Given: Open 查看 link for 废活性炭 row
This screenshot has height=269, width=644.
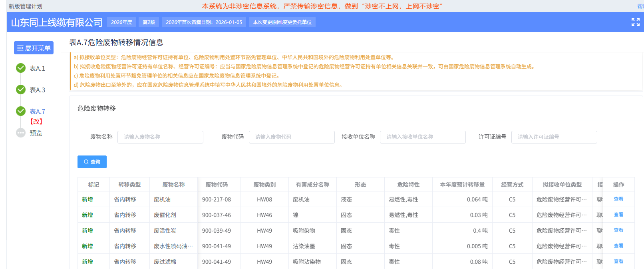Looking at the screenshot, I should [618, 230].
